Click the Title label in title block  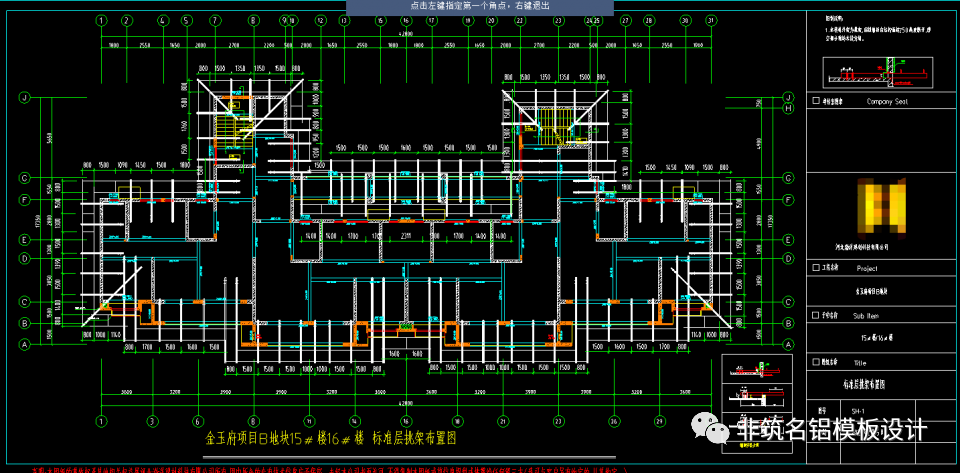coord(860,362)
